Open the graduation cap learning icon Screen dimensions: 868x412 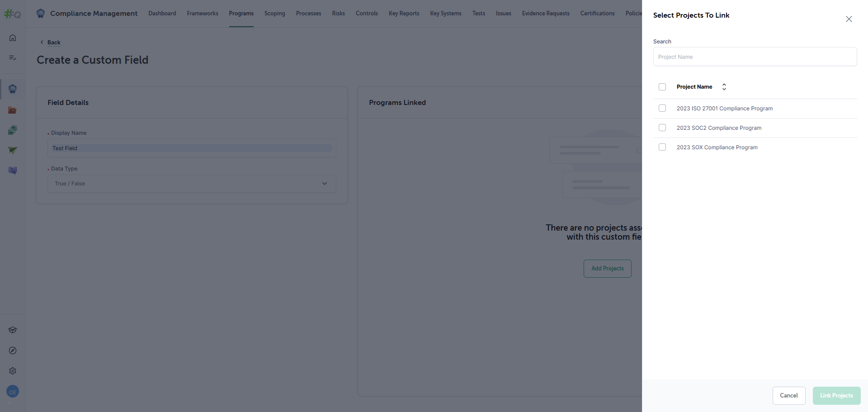pos(13,330)
